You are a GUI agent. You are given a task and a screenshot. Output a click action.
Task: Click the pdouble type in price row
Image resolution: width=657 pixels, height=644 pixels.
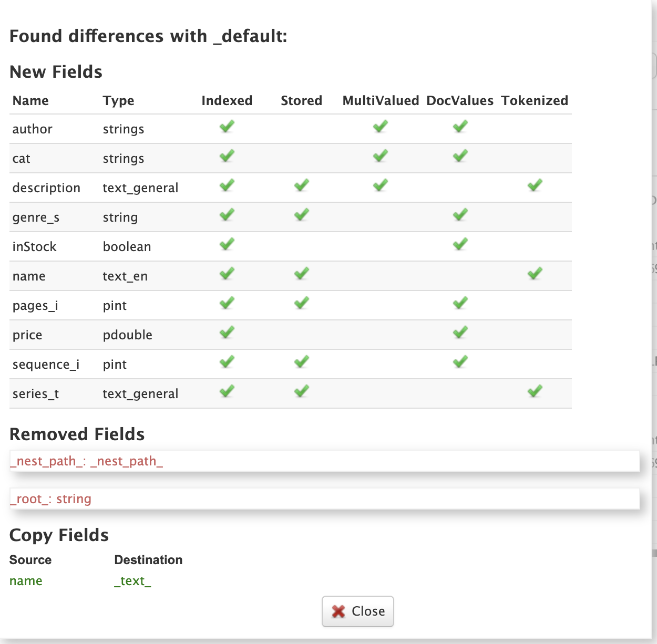(x=127, y=335)
